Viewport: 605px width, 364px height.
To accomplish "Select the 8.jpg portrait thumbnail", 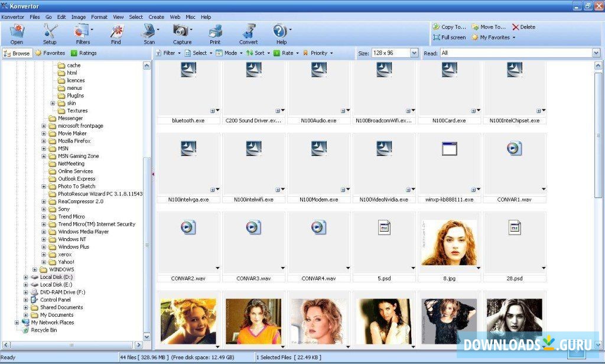I will point(449,242).
